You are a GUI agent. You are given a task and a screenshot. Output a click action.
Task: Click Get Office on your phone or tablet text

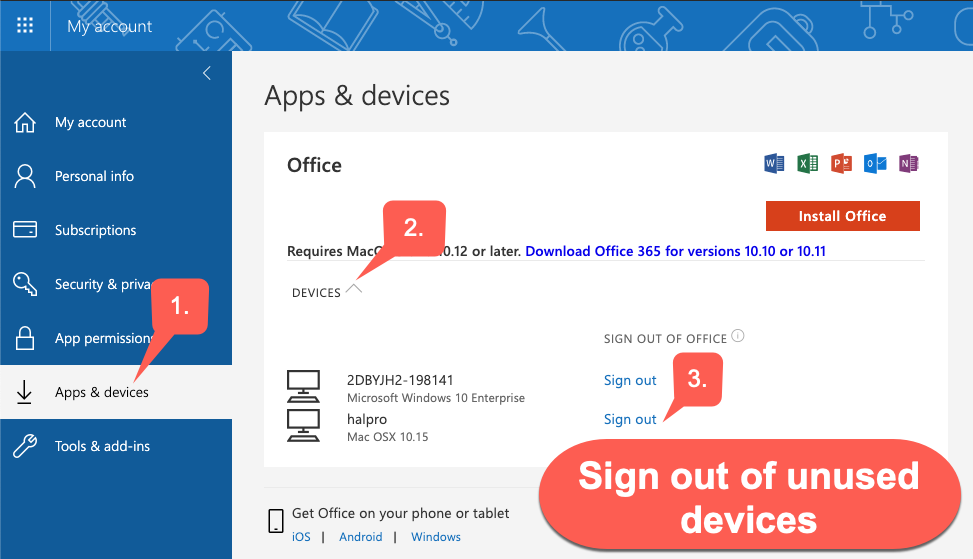point(400,513)
